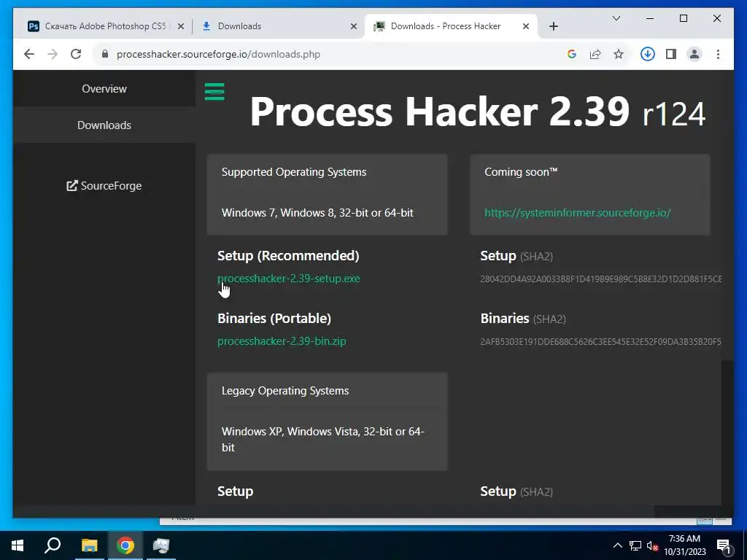This screenshot has height=560, width=747.
Task: Click the Binaries (Portable) heading
Action: point(274,318)
